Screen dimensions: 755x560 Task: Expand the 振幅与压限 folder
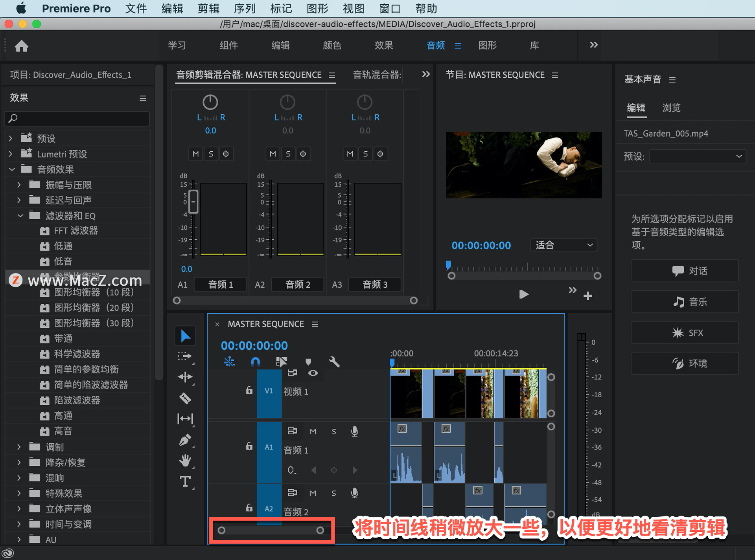[x=19, y=185]
